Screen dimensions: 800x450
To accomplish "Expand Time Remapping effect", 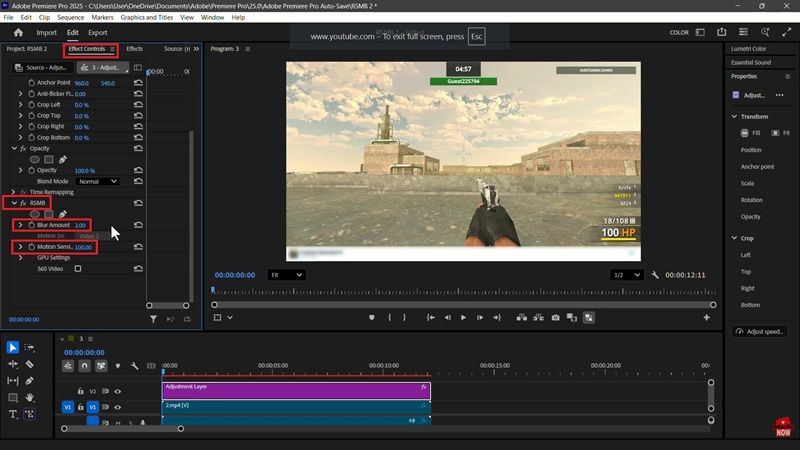I will [x=14, y=192].
